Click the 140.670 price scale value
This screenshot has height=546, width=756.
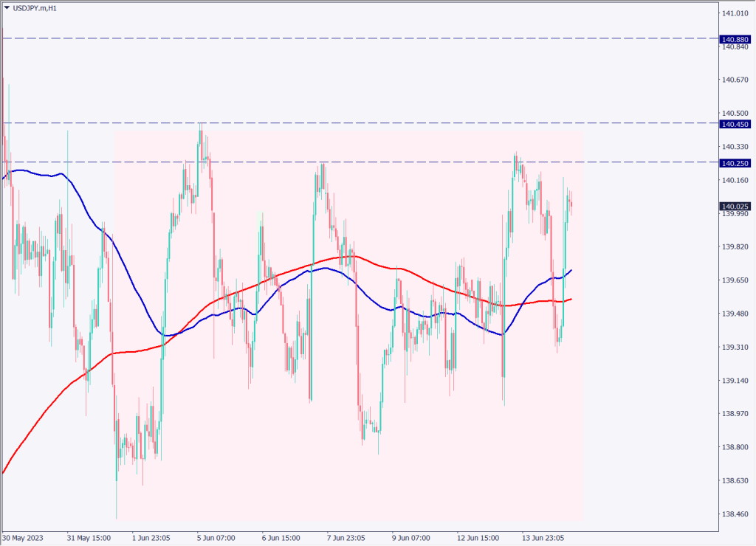735,80
